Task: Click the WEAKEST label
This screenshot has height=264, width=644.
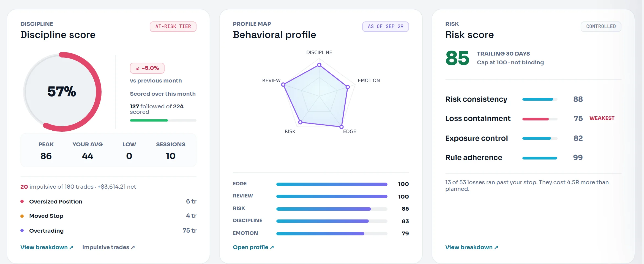Action: (602, 118)
